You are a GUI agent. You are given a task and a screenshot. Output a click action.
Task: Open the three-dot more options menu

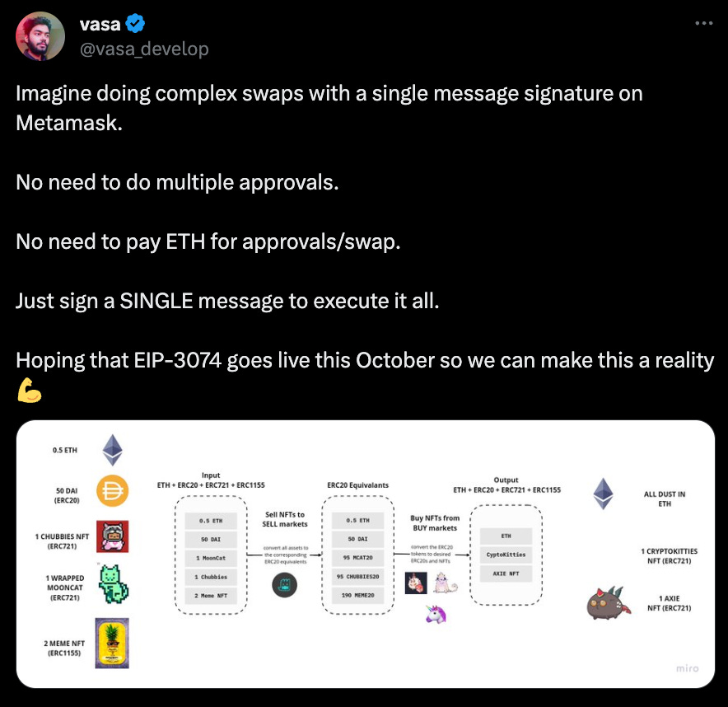[703, 23]
